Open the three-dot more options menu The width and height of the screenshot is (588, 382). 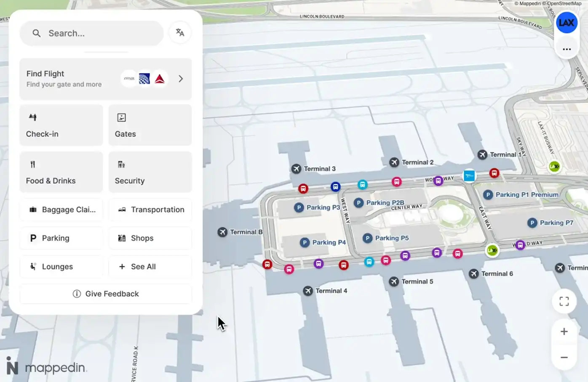pyautogui.click(x=567, y=49)
